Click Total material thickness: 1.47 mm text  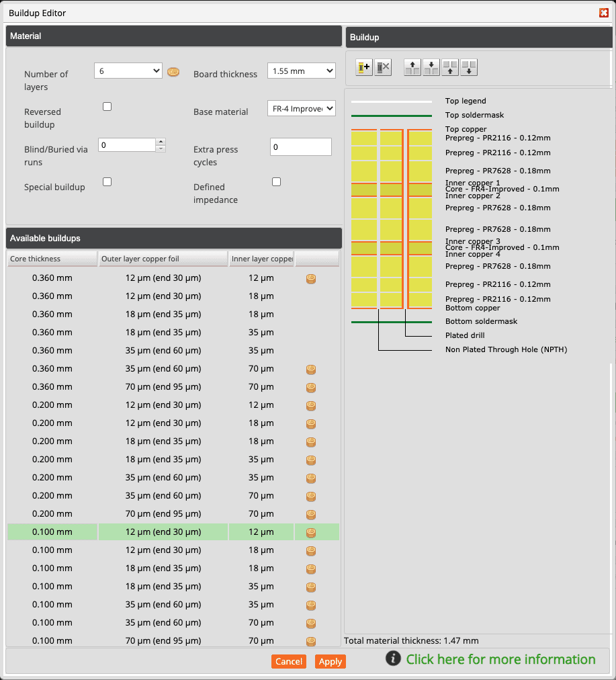click(411, 640)
